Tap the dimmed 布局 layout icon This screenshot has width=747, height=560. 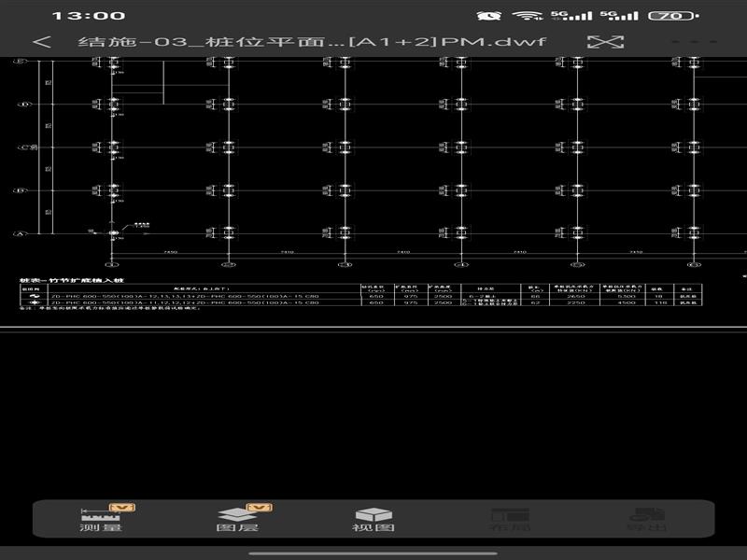[510, 518]
